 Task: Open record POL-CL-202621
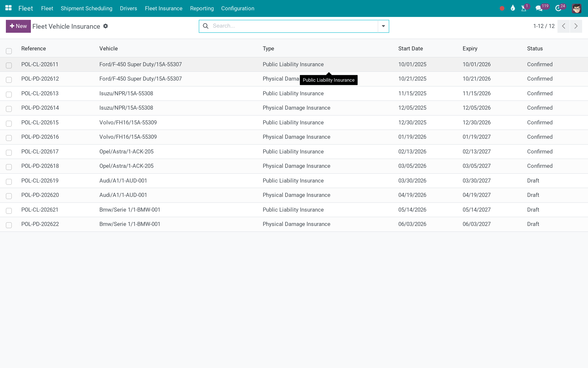tap(40, 210)
